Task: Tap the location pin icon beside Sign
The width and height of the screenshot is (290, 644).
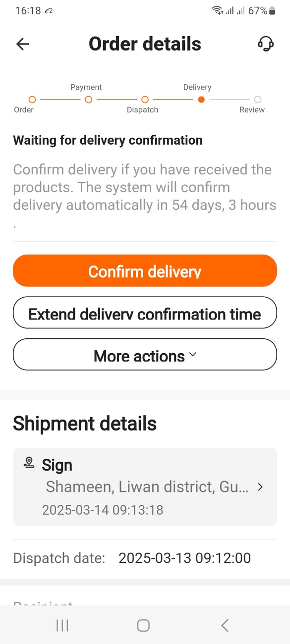Action: tap(29, 463)
